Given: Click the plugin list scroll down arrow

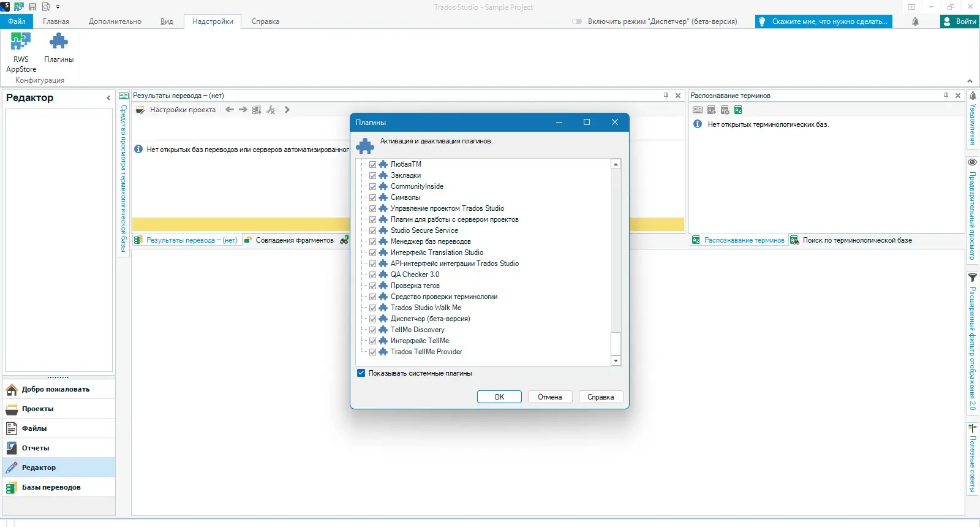Looking at the screenshot, I should 616,361.
